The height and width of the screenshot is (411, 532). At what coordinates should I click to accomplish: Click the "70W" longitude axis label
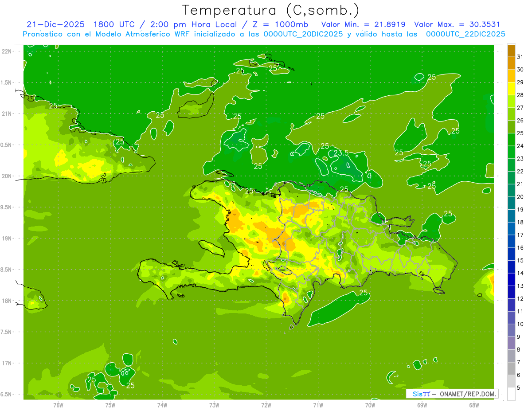[370, 405]
